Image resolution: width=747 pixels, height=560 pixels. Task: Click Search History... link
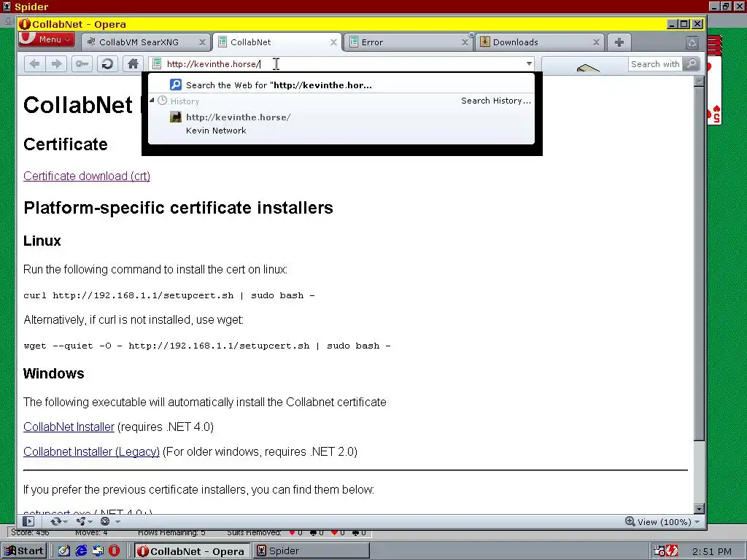pos(496,101)
